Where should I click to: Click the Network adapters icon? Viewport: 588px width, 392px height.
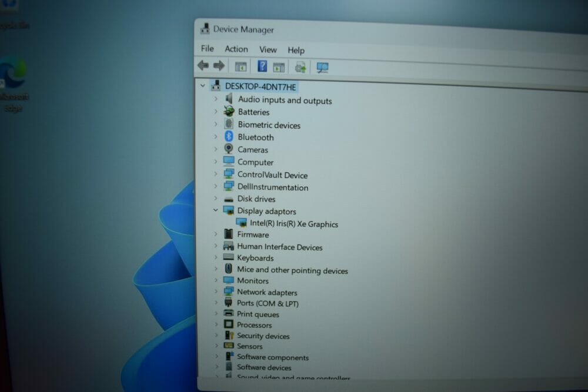[228, 291]
